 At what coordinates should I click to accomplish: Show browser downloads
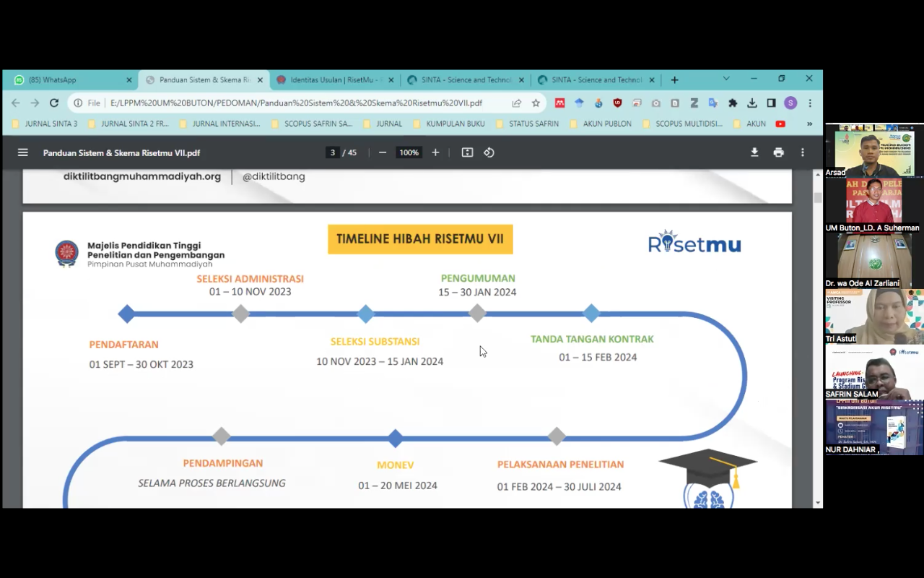click(x=752, y=103)
